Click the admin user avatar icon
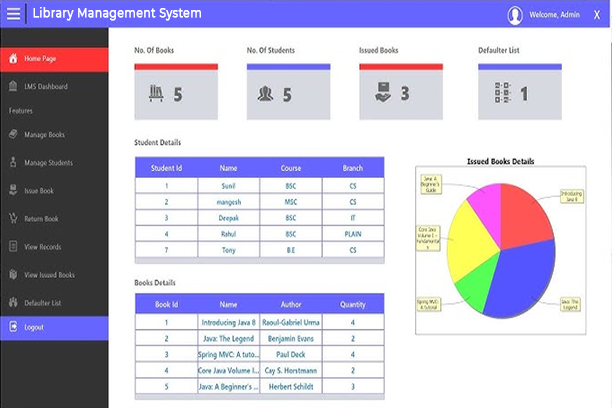 click(x=515, y=15)
